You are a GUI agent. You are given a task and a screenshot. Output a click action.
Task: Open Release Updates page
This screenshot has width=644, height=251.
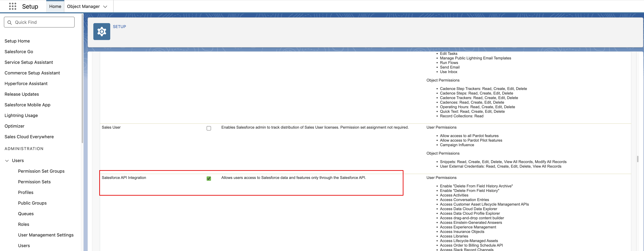point(22,94)
